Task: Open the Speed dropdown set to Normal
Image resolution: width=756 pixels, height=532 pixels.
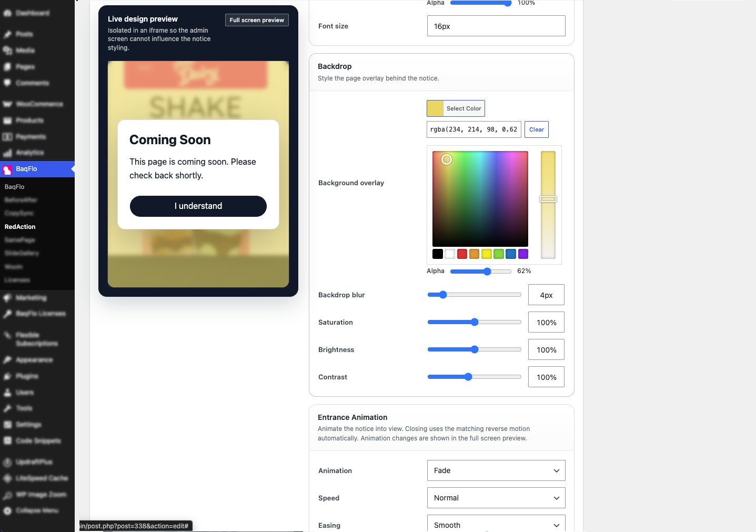Action: click(496, 498)
